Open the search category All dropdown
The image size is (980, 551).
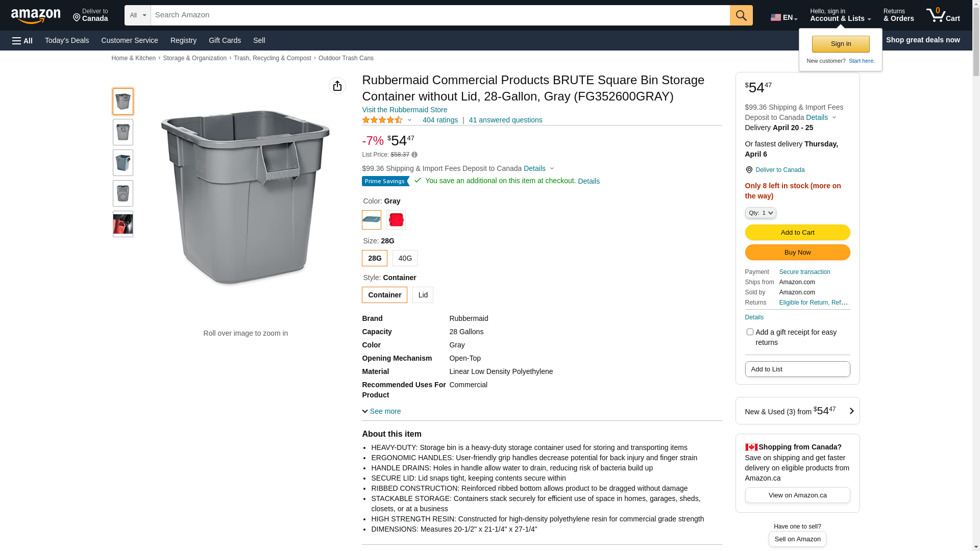(138, 15)
